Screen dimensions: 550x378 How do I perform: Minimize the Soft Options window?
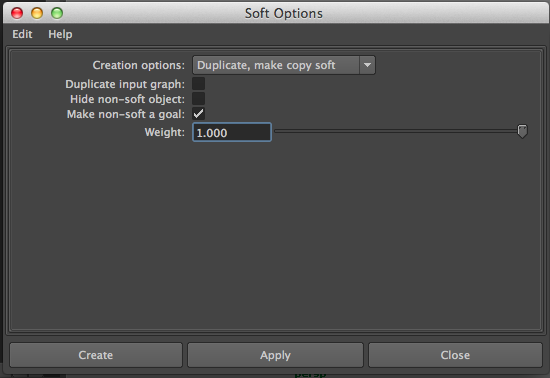coord(37,13)
